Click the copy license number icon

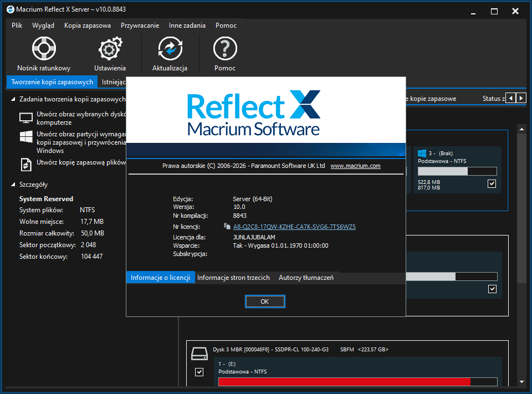(x=227, y=226)
